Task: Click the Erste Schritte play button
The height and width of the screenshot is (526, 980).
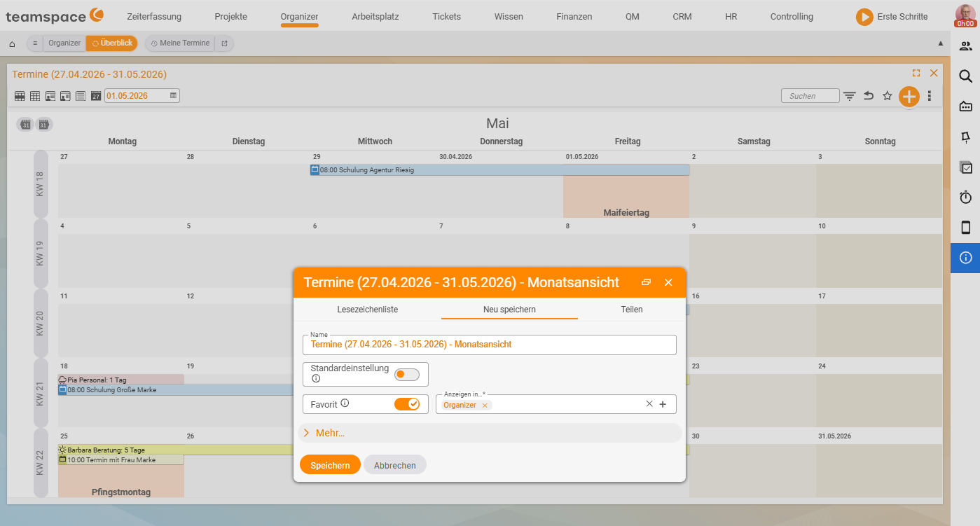Action: 864,17
